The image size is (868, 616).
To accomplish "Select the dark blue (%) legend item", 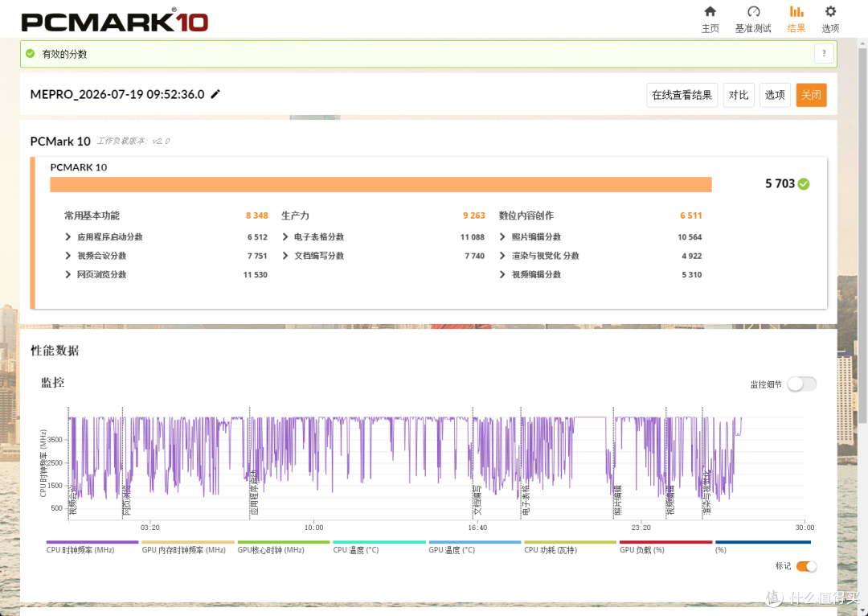I will click(763, 547).
